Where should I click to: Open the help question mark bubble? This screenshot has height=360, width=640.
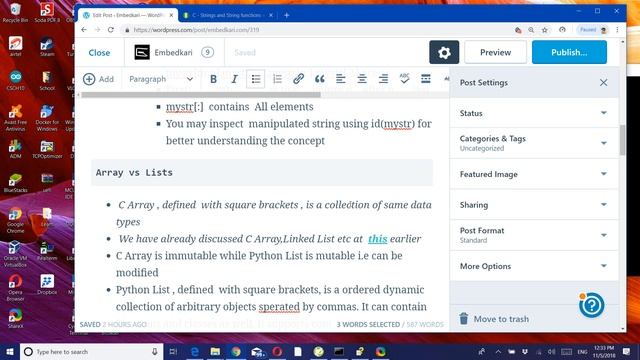tap(591, 305)
